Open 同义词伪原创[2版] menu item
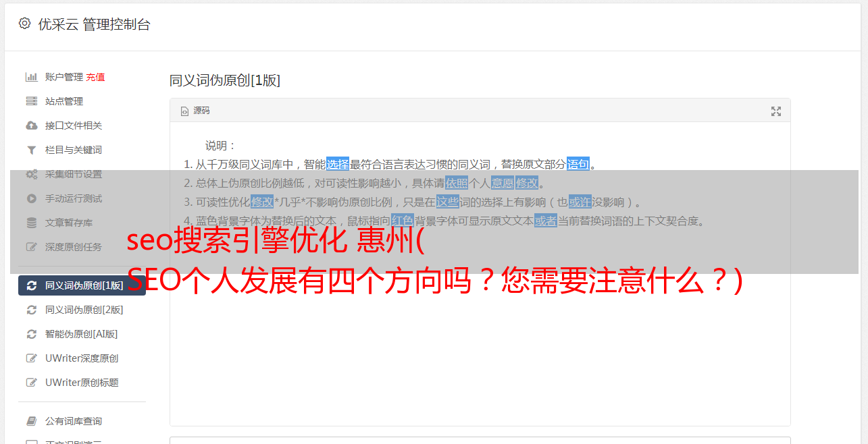The height and width of the screenshot is (444, 868). pos(82,310)
